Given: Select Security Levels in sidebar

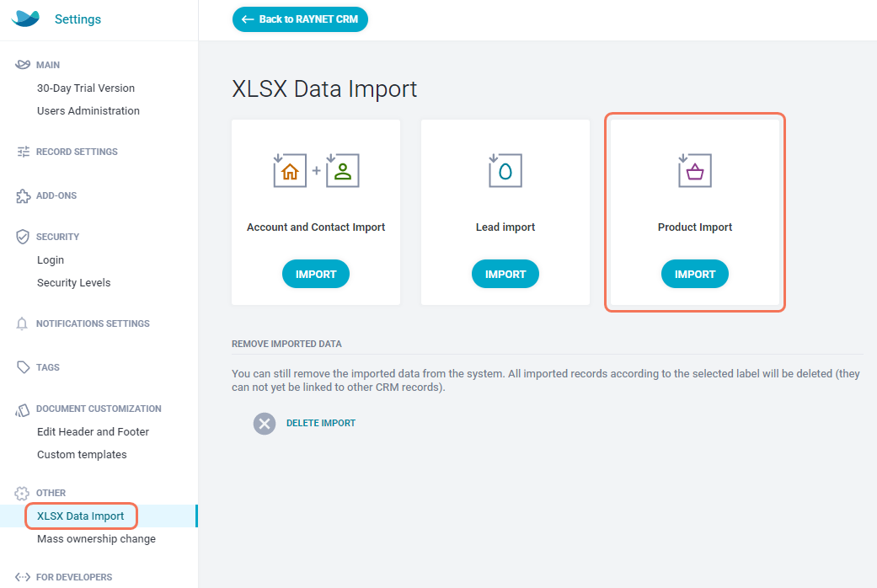Looking at the screenshot, I should (x=73, y=282).
